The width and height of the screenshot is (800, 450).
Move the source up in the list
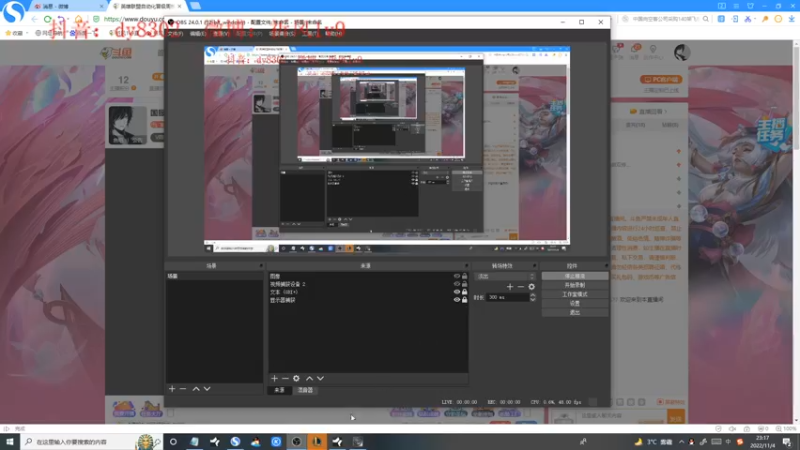coord(309,379)
